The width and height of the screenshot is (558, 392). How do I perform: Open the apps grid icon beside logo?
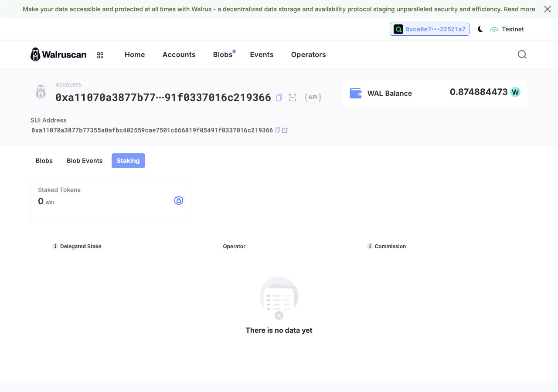point(100,55)
